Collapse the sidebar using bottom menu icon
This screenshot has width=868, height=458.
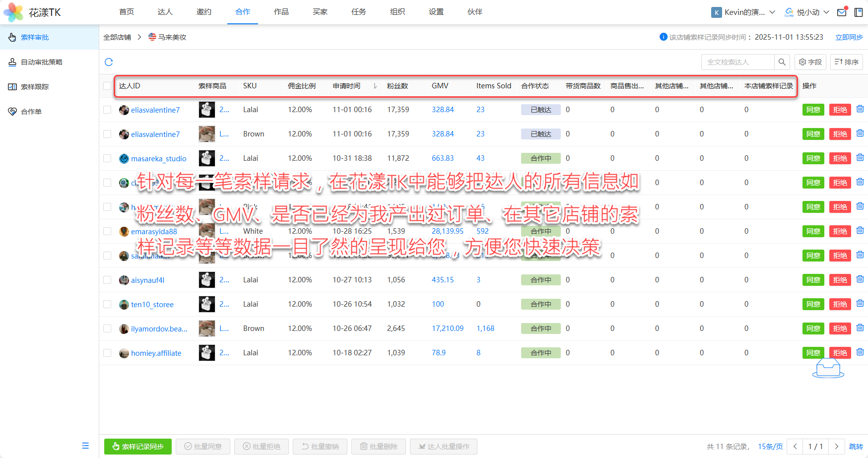point(85,446)
